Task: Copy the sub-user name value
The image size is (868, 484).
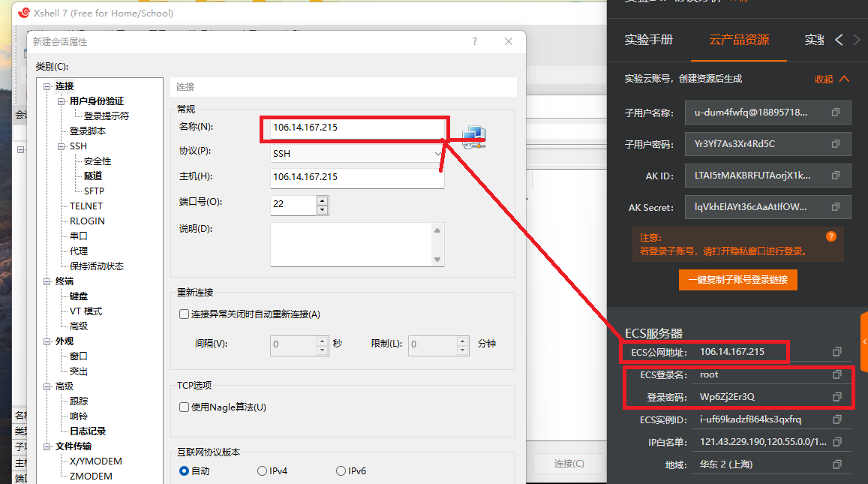Action: click(x=835, y=113)
